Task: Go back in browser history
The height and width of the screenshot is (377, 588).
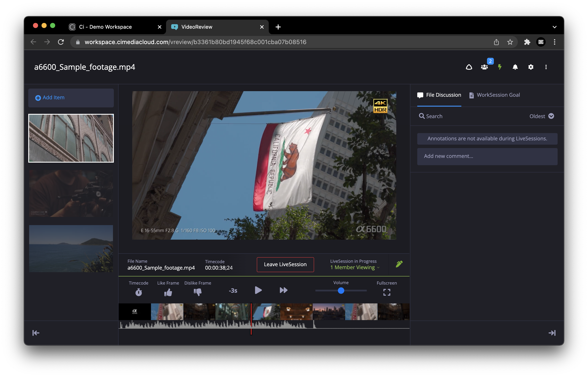Action: (34, 42)
